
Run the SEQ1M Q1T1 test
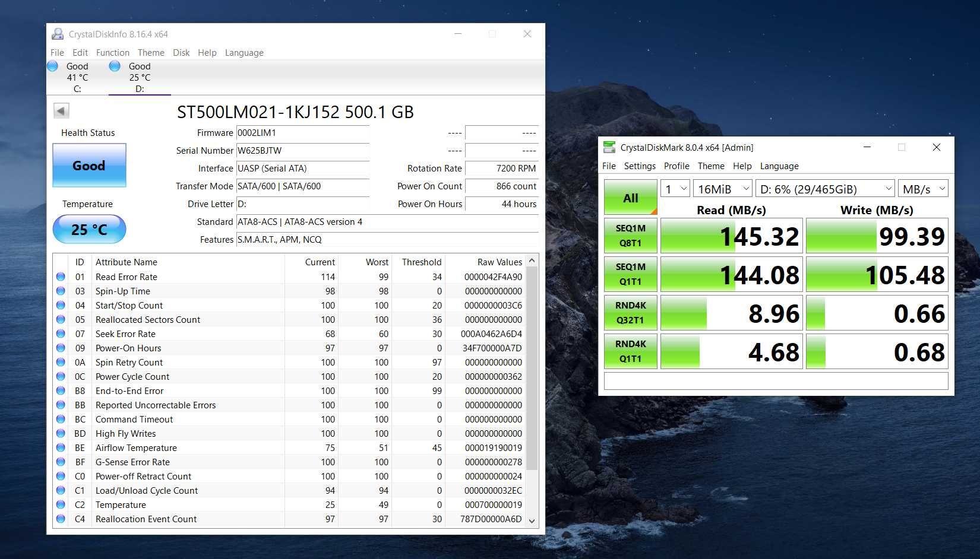click(x=631, y=274)
